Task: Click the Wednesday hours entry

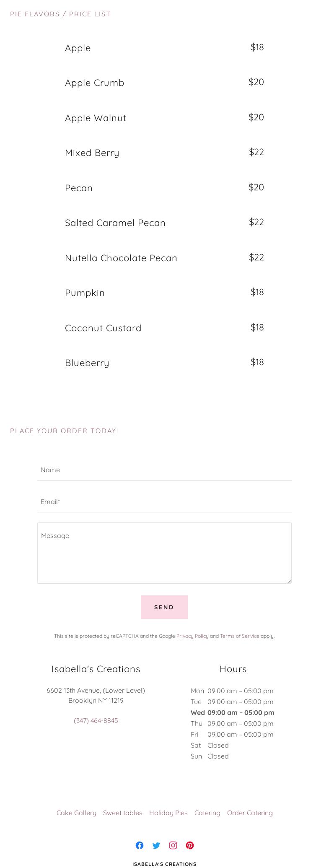Action: point(232,712)
